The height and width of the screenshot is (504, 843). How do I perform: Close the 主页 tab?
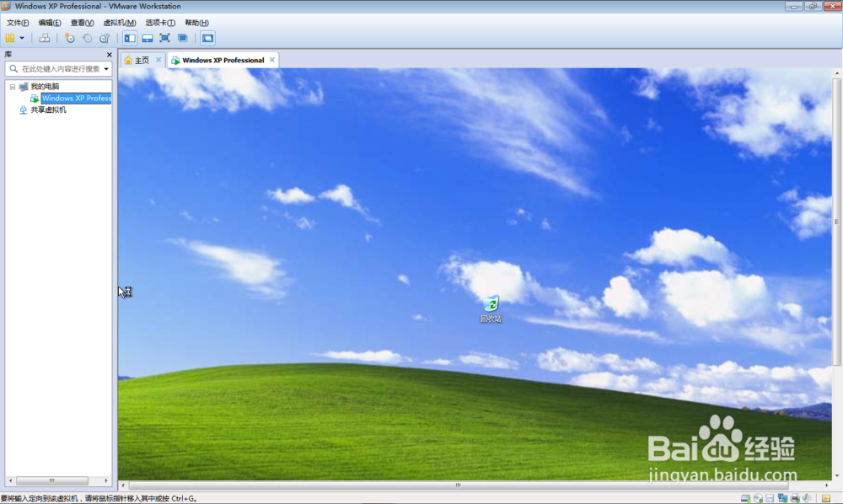coord(158,60)
